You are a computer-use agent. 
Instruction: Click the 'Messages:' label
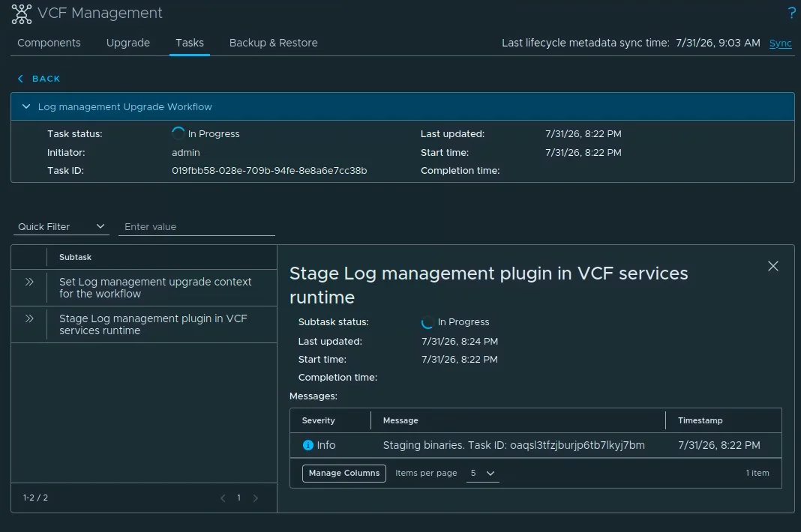coord(313,396)
